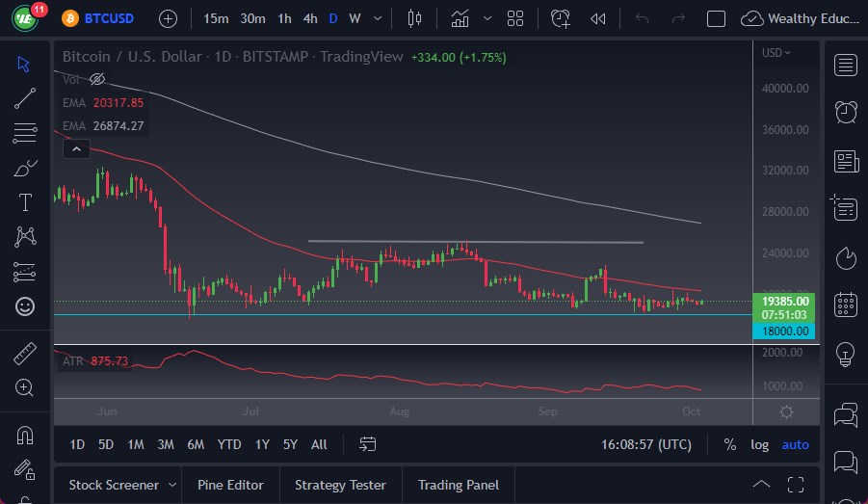
Task: Toggle auto scale on price axis
Action: pos(795,444)
